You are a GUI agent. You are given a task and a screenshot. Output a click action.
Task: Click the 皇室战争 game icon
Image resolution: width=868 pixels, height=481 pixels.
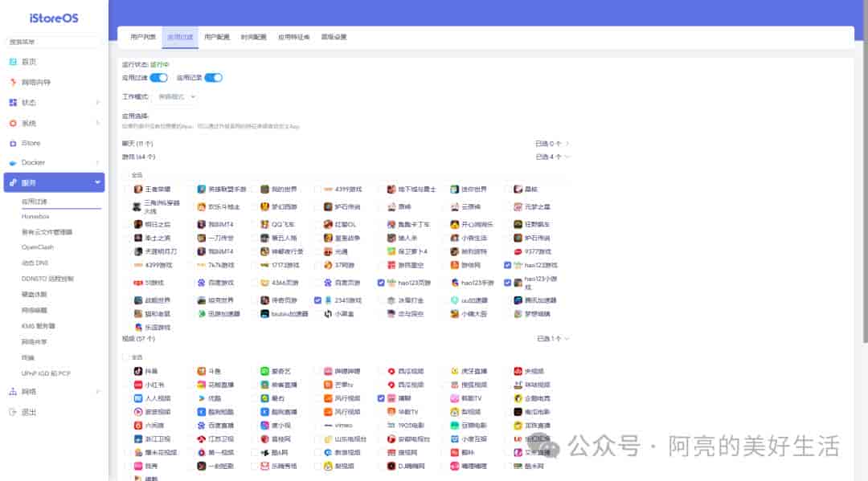point(328,238)
